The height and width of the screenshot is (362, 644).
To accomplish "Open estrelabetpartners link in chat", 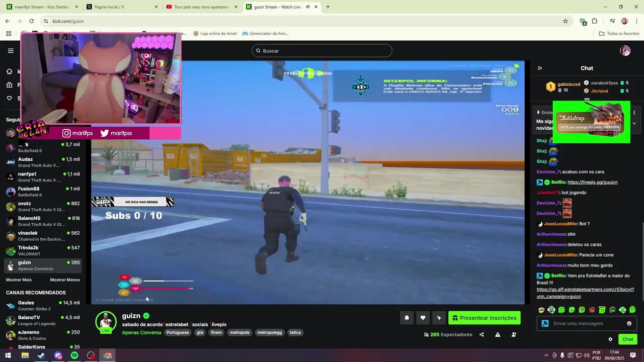I will pos(585,293).
